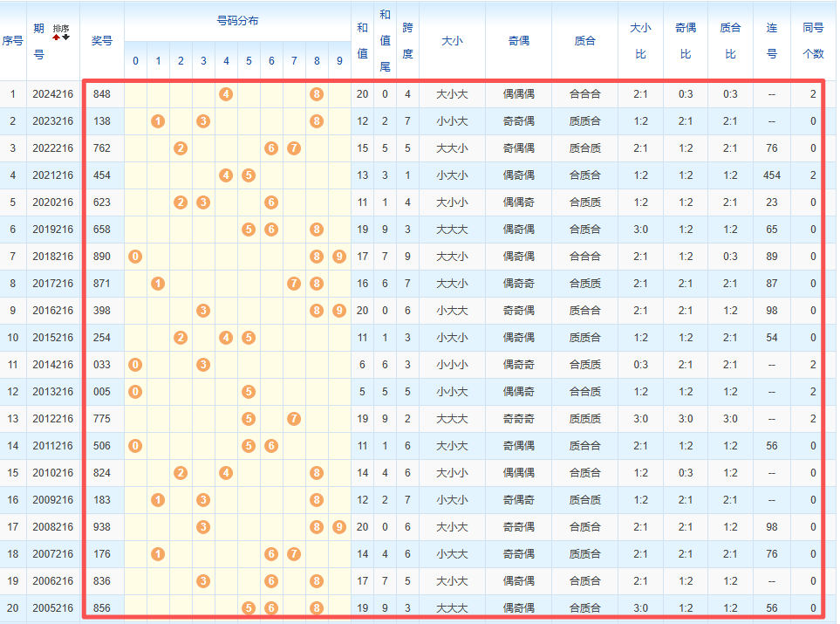Click orange ball 5 in period 2005216 row

click(249, 608)
